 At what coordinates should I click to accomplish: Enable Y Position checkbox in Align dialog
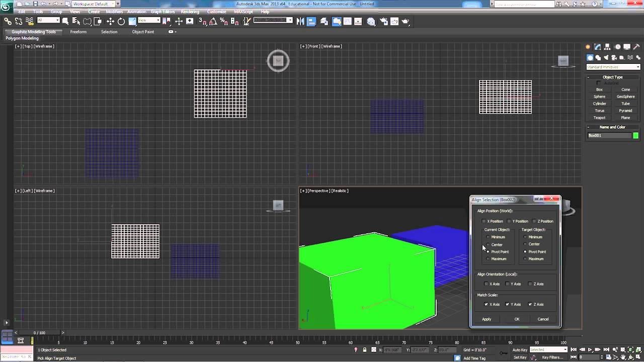(x=509, y=221)
